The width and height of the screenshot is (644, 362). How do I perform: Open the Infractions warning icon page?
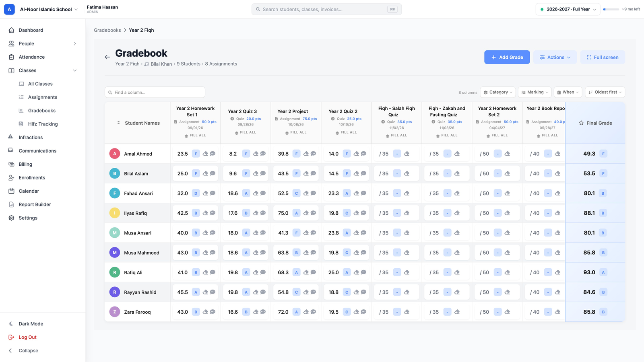[11, 137]
